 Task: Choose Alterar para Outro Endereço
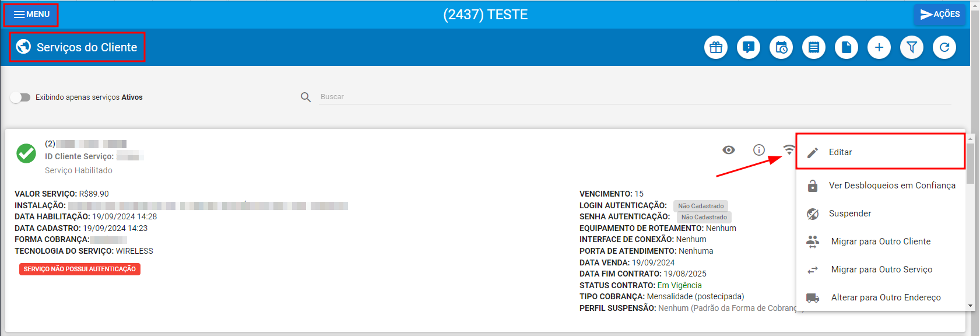pyautogui.click(x=880, y=297)
